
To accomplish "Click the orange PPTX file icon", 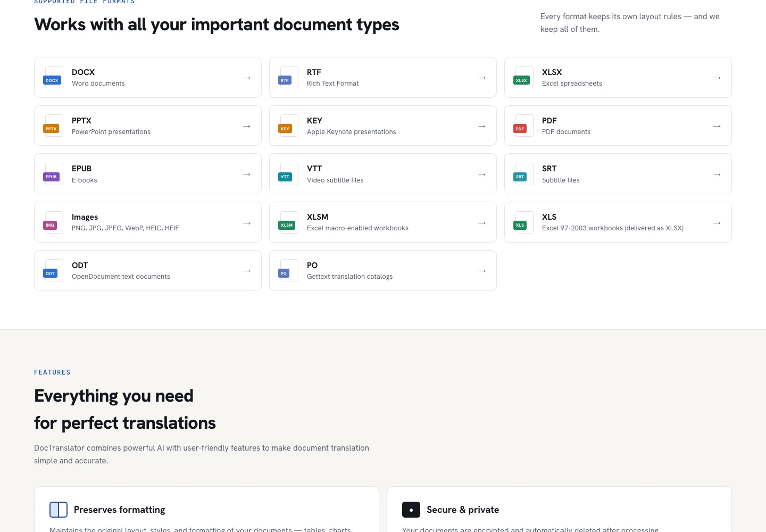I will point(53,126).
